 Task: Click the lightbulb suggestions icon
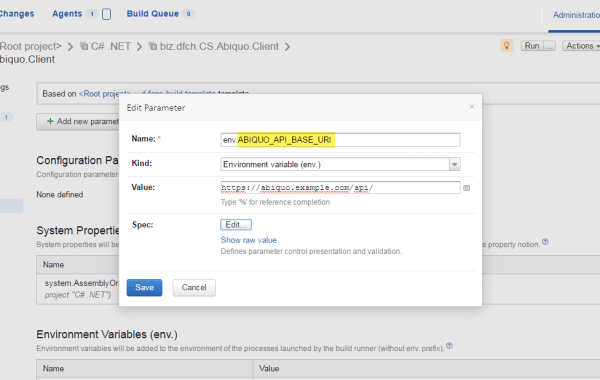point(507,46)
